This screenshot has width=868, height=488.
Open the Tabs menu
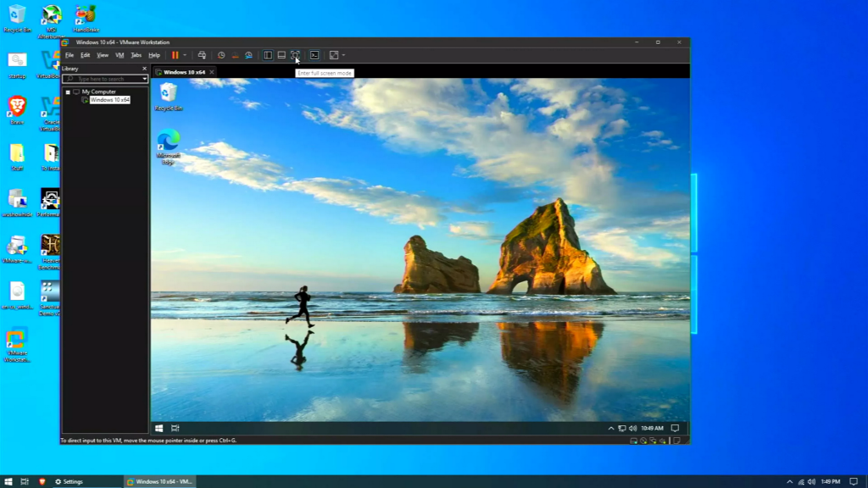[136, 55]
